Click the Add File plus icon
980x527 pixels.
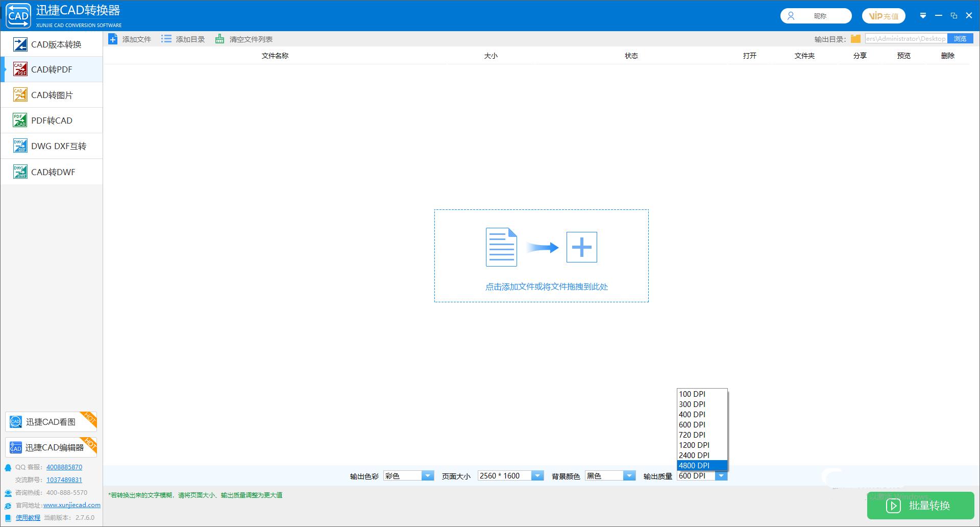point(113,39)
